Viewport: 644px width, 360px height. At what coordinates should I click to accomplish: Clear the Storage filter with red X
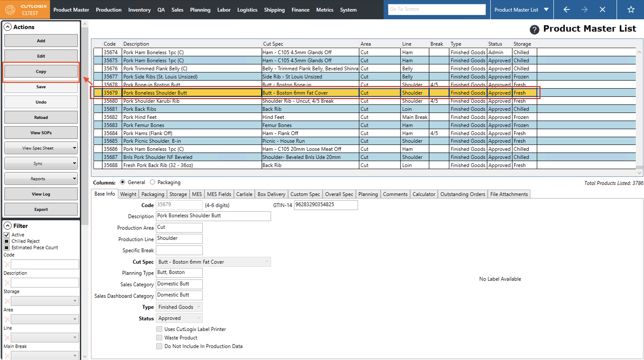point(7,301)
